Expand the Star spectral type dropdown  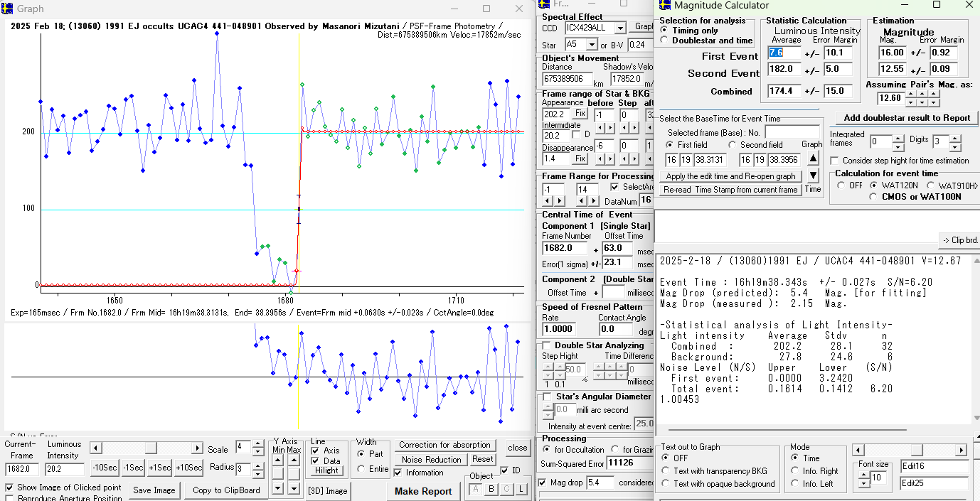592,45
